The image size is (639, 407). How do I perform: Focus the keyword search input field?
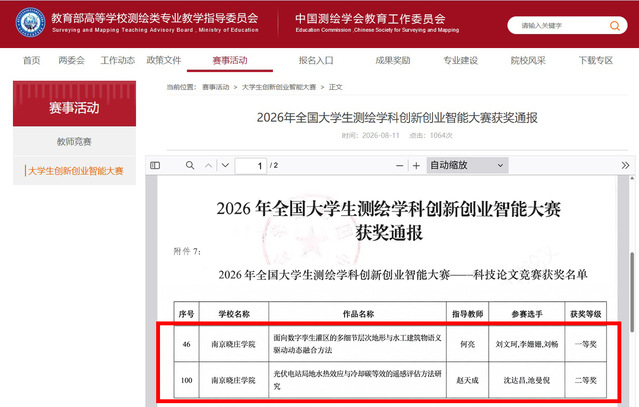[563, 26]
